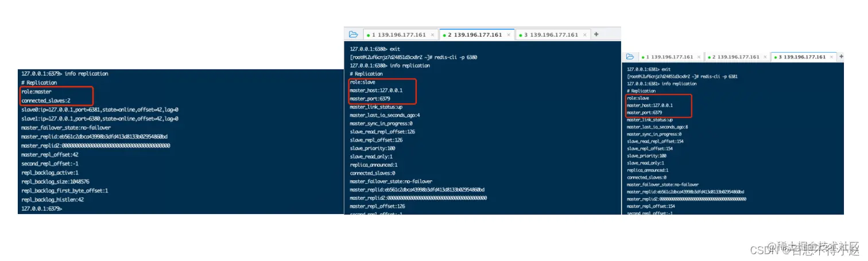Select tab 2 139.196.177.161 in middle terminal
Image resolution: width=868 pixels, height=261 pixels.
click(x=476, y=35)
